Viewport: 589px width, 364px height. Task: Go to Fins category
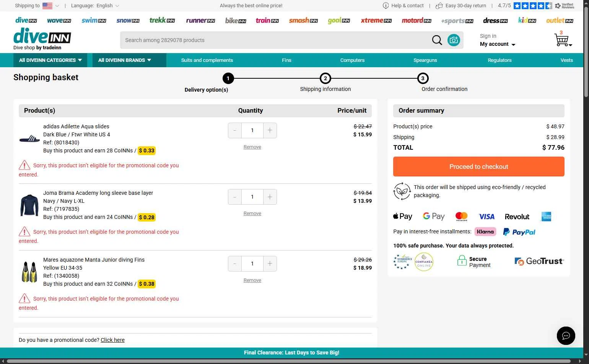click(286, 60)
